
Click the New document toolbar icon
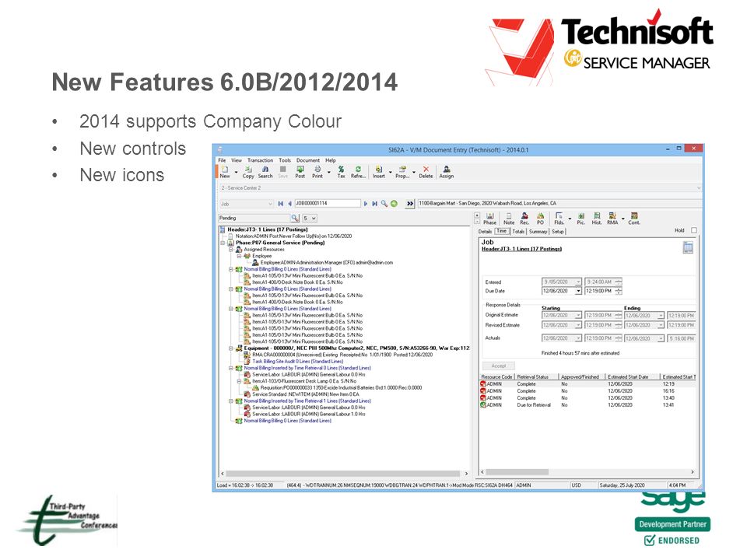coord(225,172)
